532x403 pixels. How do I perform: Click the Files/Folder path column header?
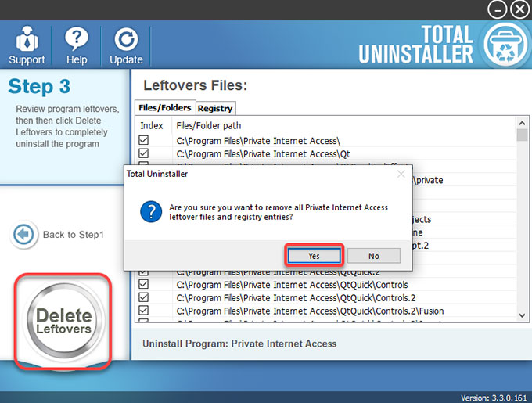pos(209,125)
